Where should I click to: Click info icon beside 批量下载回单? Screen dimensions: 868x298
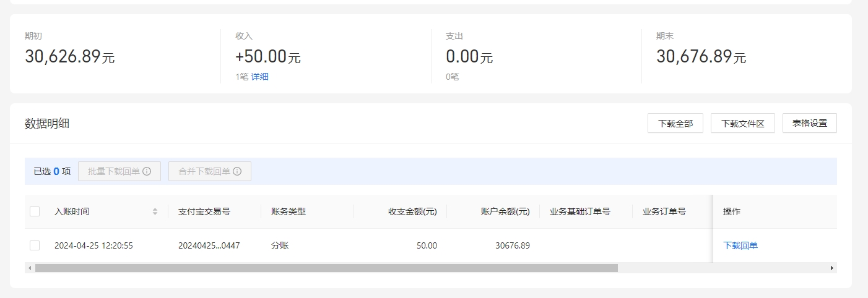pyautogui.click(x=147, y=171)
